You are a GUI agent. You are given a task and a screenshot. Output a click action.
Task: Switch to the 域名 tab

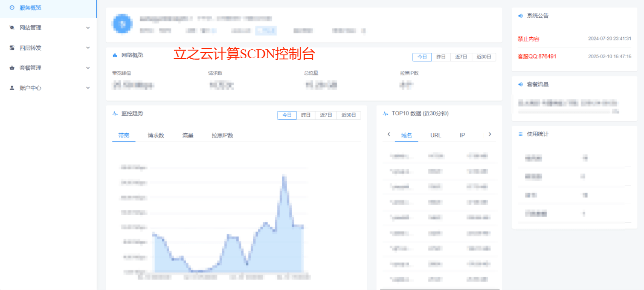[407, 135]
